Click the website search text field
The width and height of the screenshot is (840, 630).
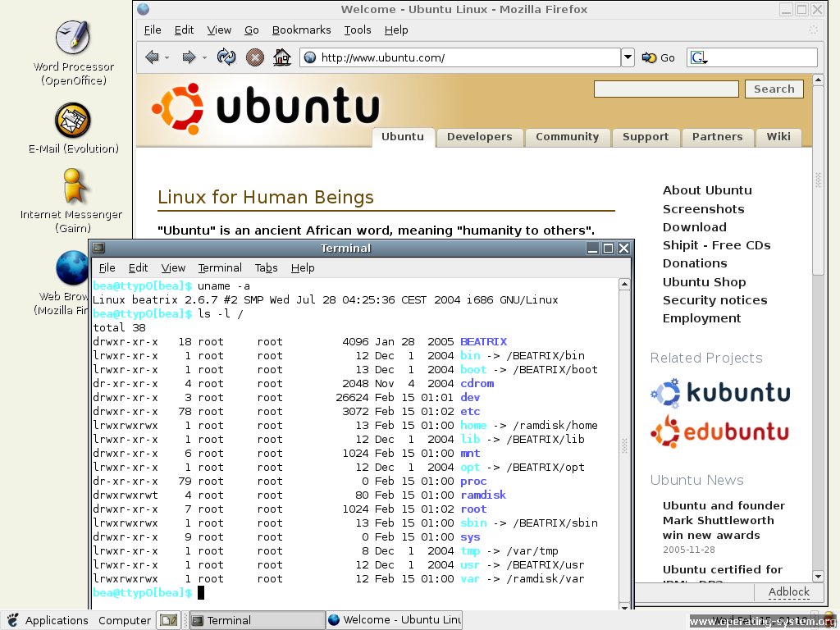click(666, 89)
